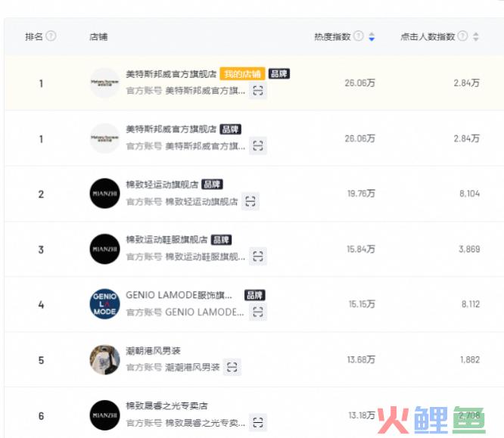
Task: Select heat value 15.84万
Action: 361,249
